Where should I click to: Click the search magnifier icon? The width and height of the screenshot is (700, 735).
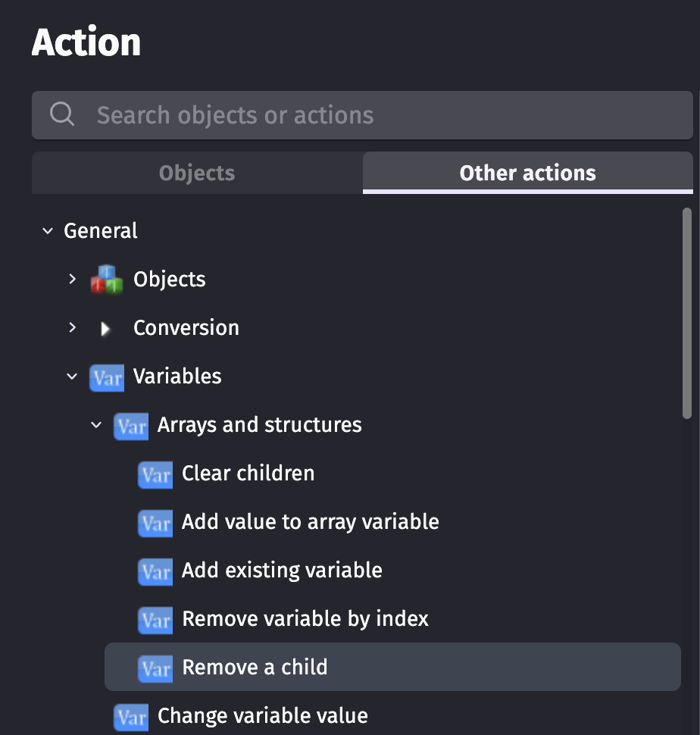click(62, 115)
